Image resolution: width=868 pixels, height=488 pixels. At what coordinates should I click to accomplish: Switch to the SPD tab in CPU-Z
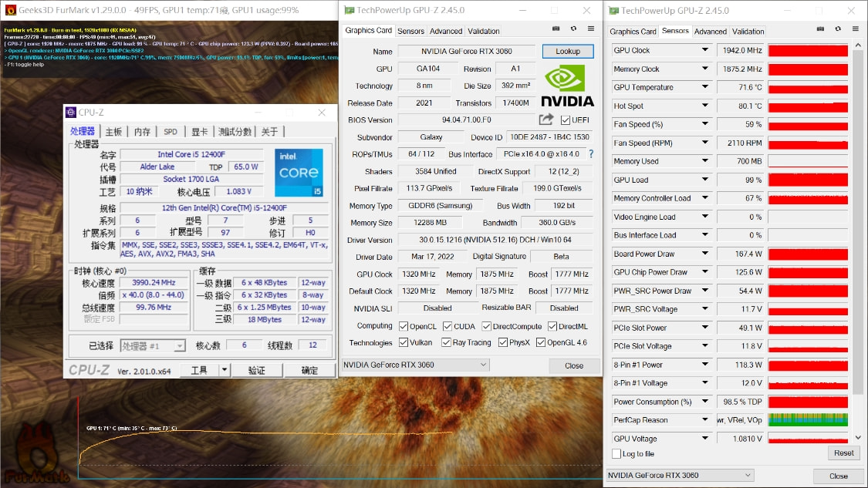click(x=170, y=131)
